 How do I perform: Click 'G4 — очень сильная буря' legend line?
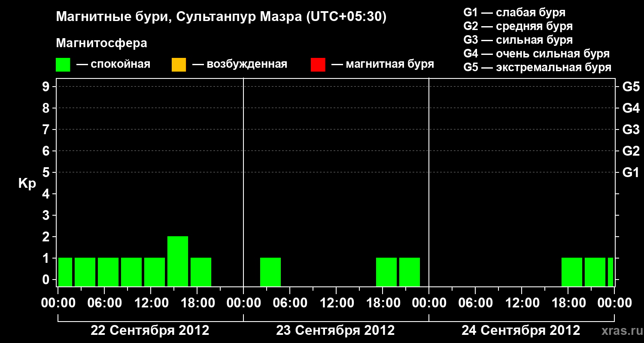(537, 54)
